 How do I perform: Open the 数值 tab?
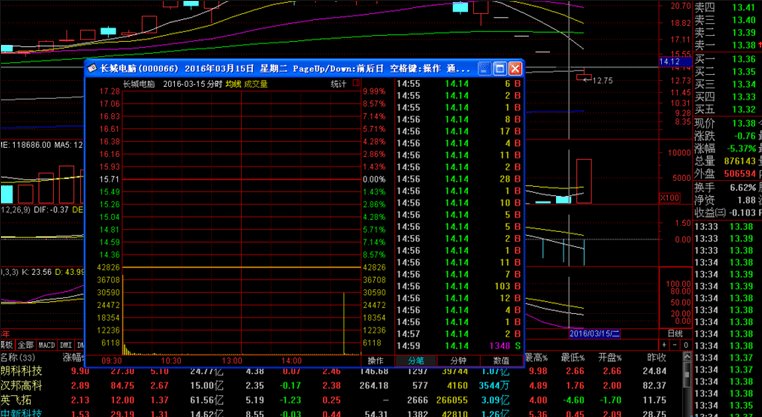[503, 360]
